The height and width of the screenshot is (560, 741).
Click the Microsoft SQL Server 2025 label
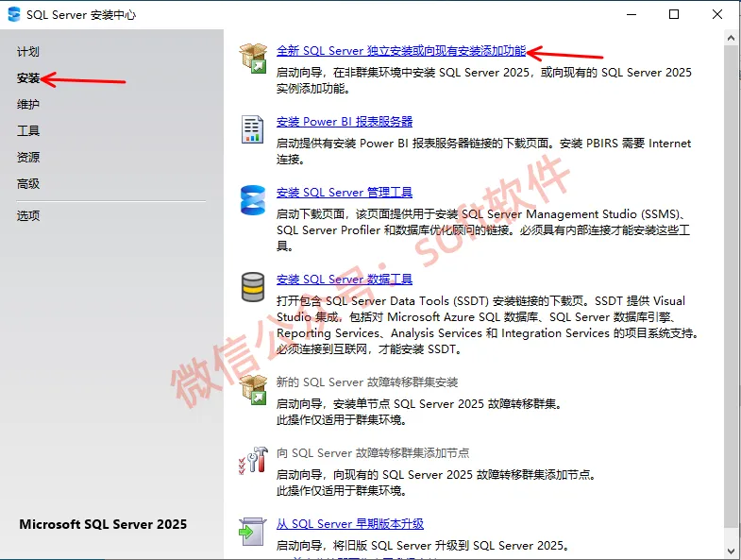pyautogui.click(x=103, y=524)
